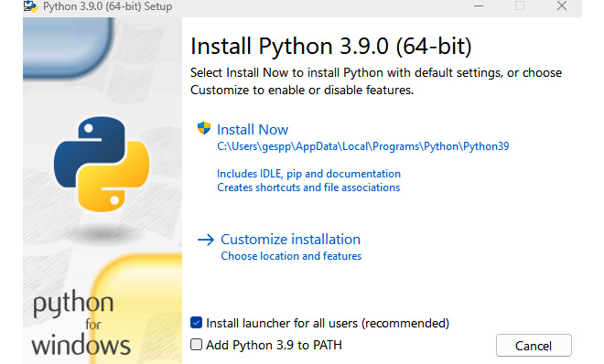Open Customize installation options
This screenshot has width=604, height=364.
[290, 240]
